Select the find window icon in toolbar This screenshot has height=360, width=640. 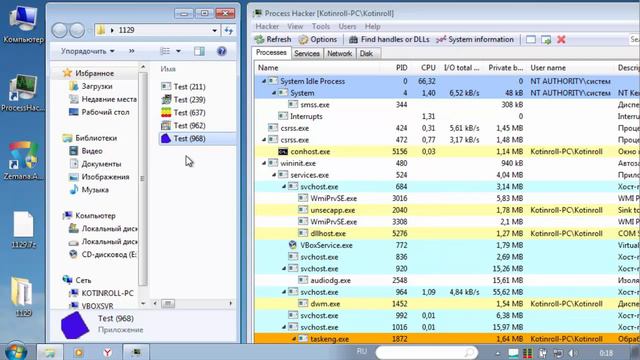pyautogui.click(x=531, y=40)
